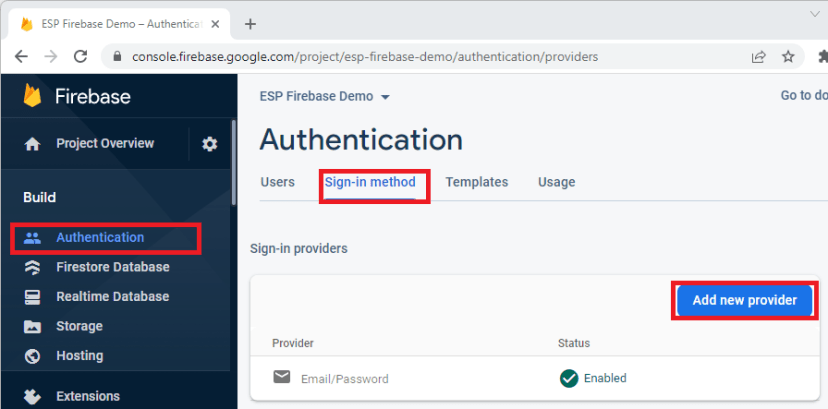
Task: Click the Project Overview home icon
Action: coord(32,144)
